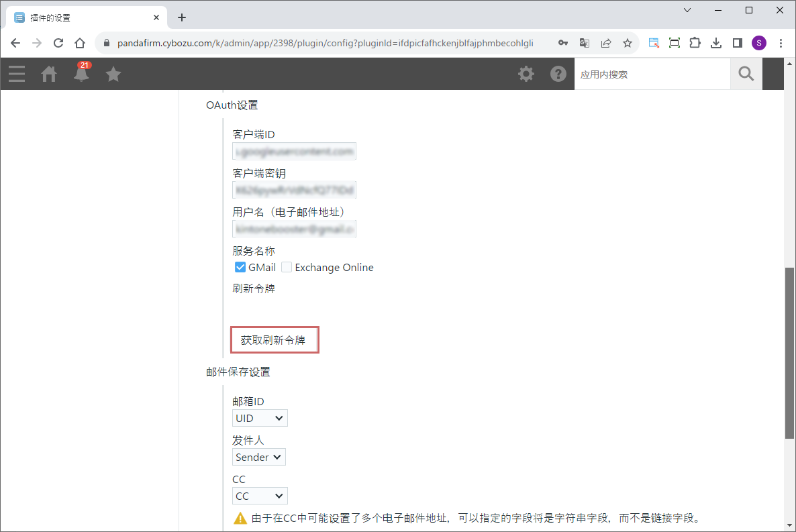This screenshot has height=532, width=796.
Task: Expand the CC field dropdown
Action: [x=260, y=496]
